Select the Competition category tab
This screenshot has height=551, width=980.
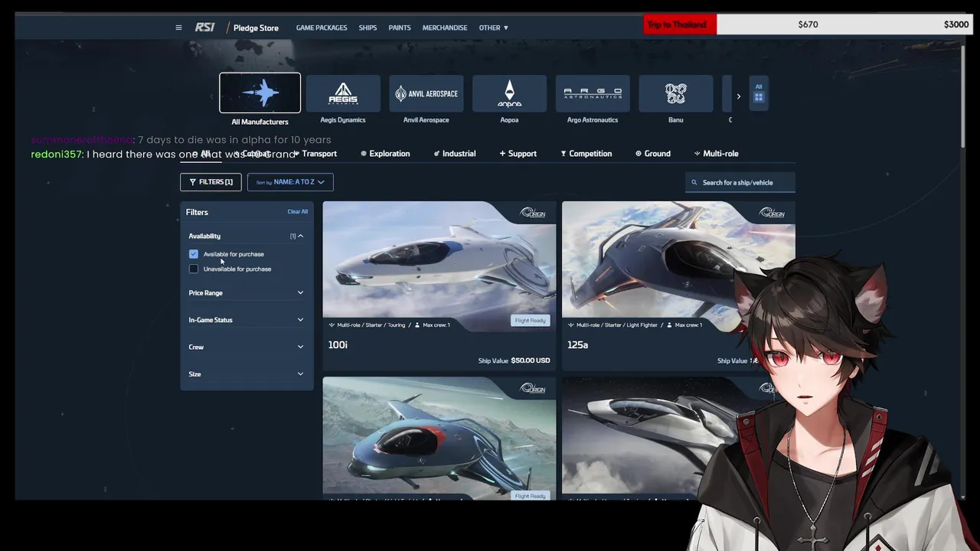click(586, 154)
